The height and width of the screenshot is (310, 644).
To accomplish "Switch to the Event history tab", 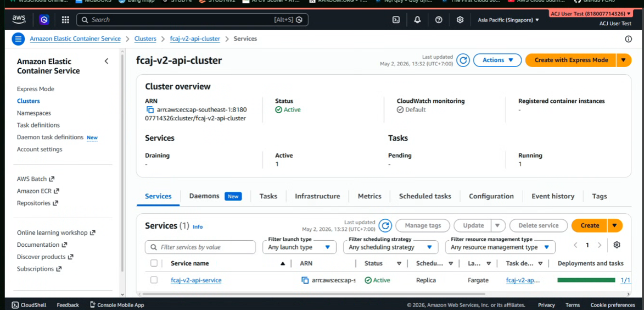I will 553,196.
